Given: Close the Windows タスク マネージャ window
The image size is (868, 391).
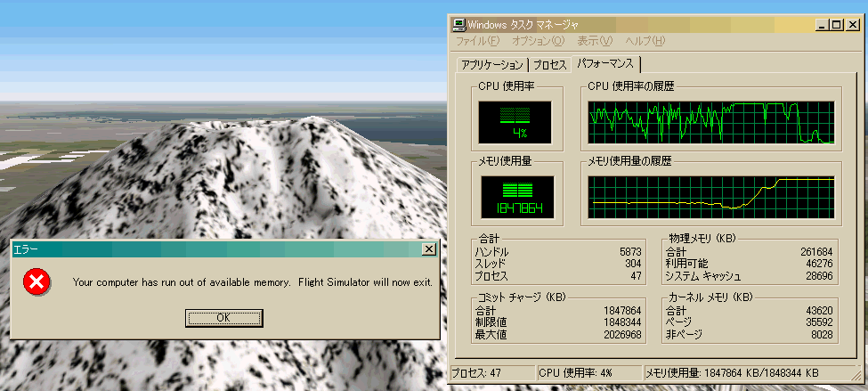Looking at the screenshot, I should [x=852, y=25].
